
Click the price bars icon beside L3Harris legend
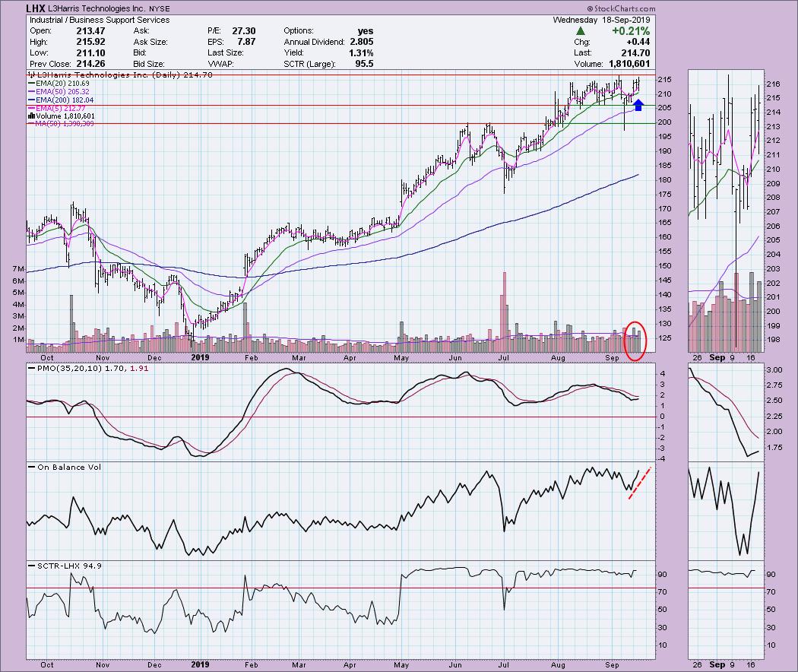[x=31, y=76]
